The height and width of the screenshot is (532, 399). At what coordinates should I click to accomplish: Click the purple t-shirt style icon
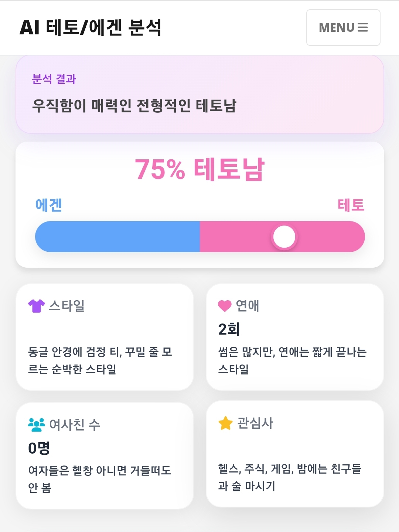pyautogui.click(x=37, y=306)
